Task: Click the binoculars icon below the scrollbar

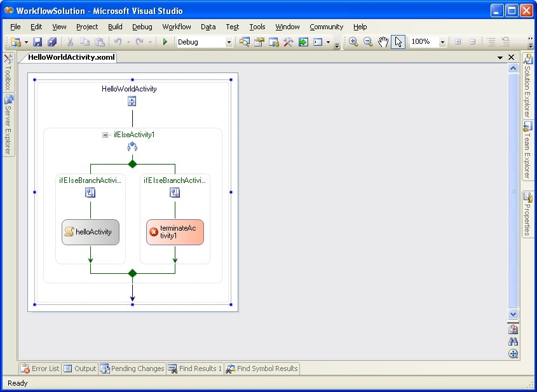Action: (x=513, y=341)
